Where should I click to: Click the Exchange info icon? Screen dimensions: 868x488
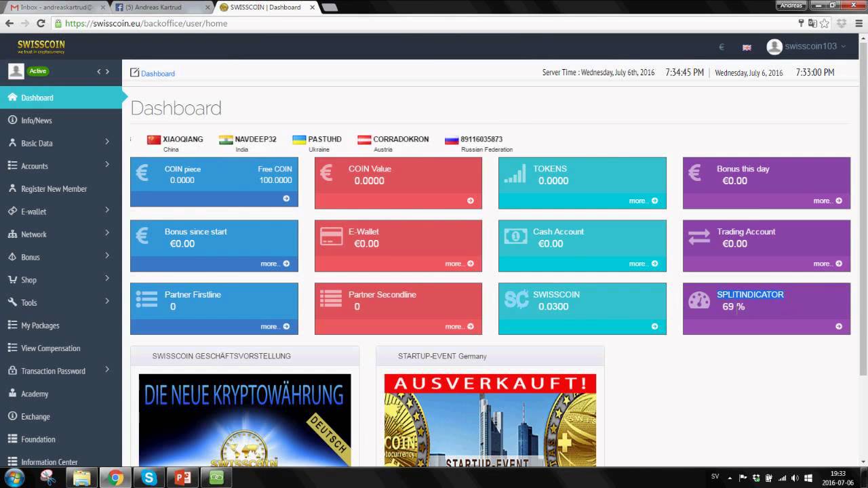click(12, 416)
